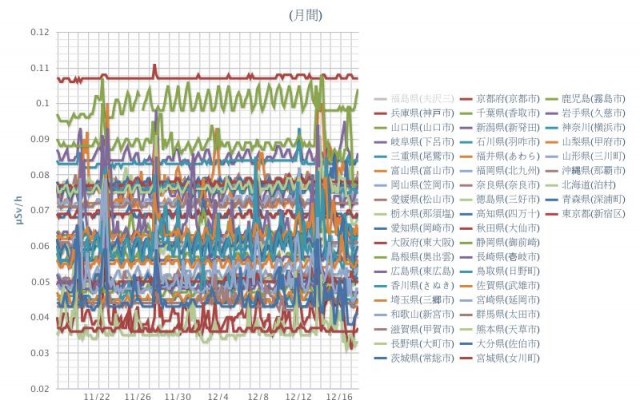Click the 0.03 y-axis value
The width and height of the screenshot is (640, 400).
coord(40,353)
